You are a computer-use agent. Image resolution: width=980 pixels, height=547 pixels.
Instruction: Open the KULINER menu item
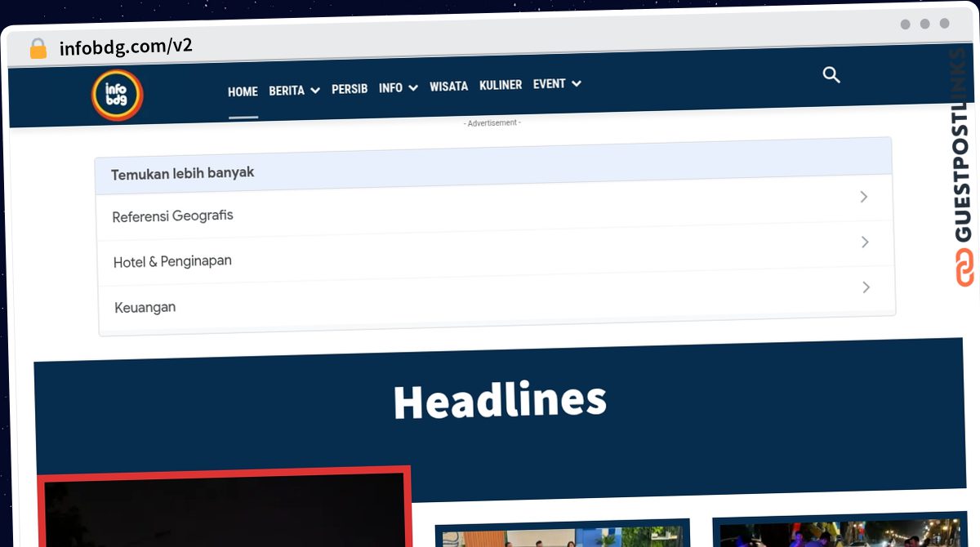501,85
